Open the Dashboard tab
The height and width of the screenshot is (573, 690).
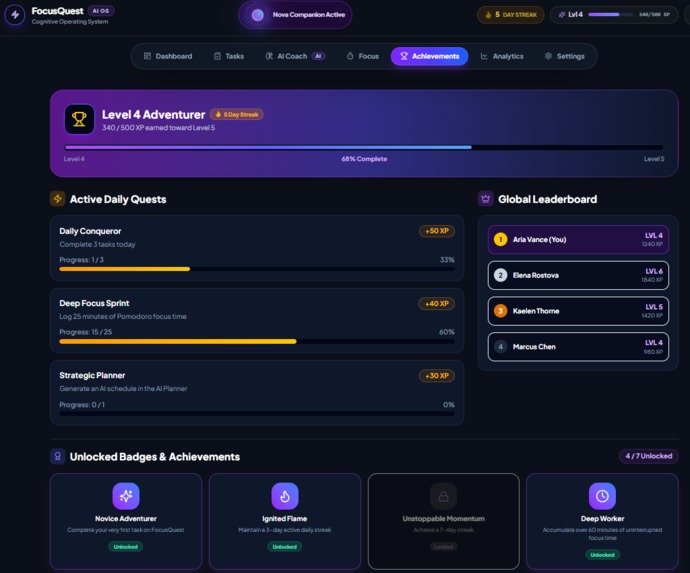(168, 56)
